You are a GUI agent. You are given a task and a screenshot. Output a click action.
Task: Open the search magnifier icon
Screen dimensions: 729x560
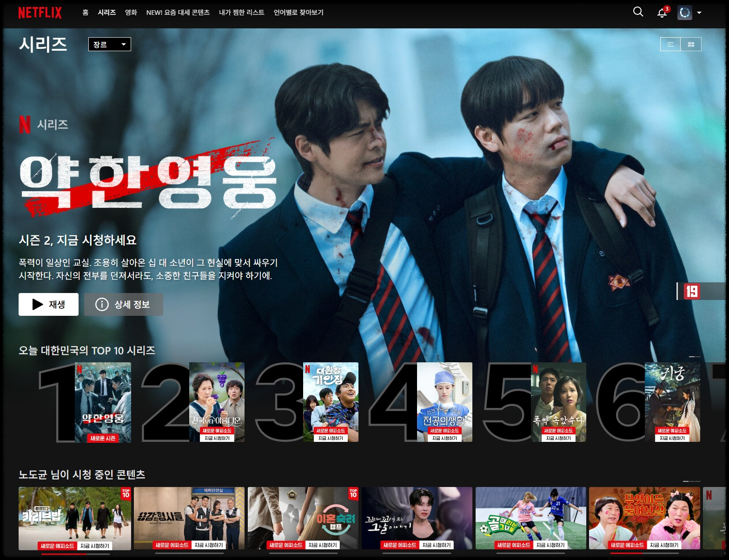click(x=638, y=12)
